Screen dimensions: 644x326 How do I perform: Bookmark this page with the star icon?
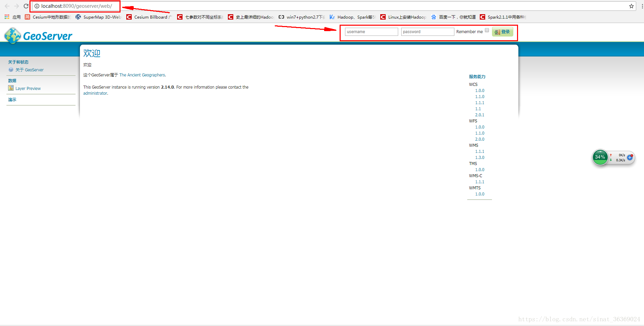(631, 6)
